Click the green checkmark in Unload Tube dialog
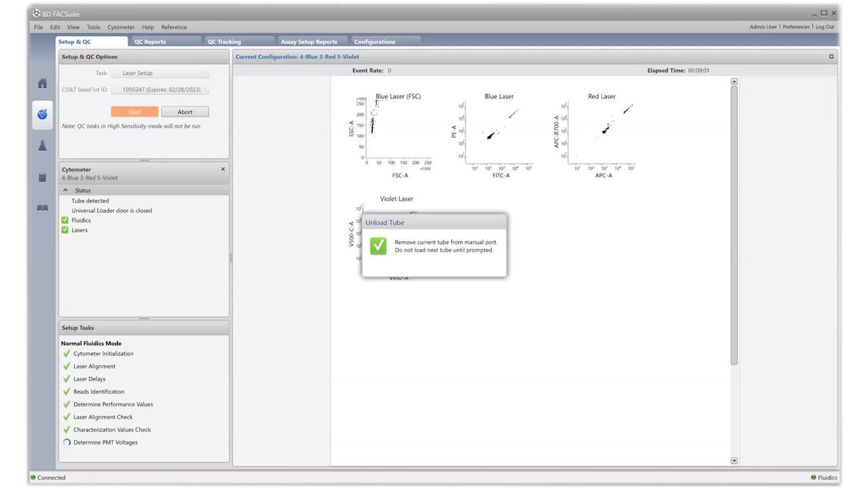Image resolution: width=868 pixels, height=488 pixels. [378, 246]
